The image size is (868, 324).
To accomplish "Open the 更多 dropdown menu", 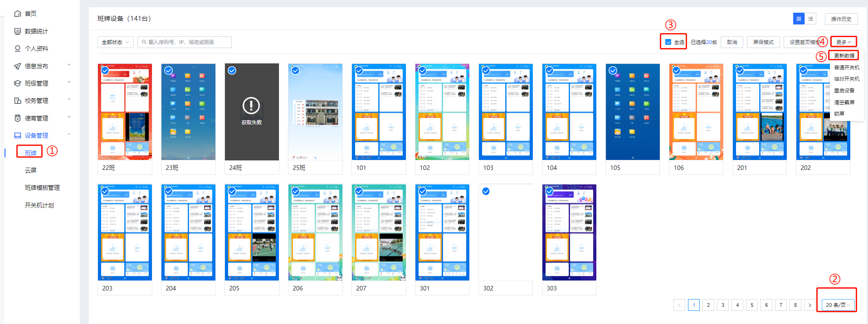I will [x=844, y=42].
